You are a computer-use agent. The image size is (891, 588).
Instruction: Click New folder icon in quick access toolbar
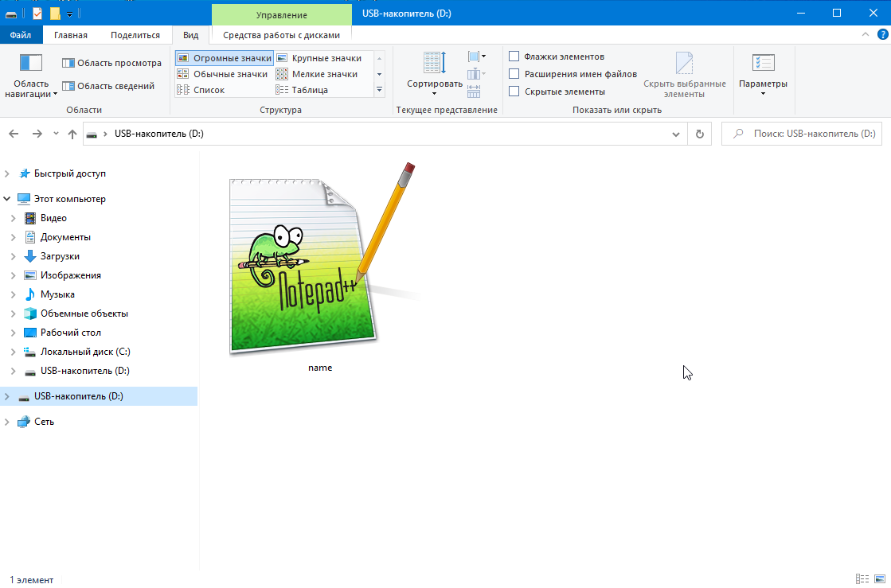(x=55, y=13)
